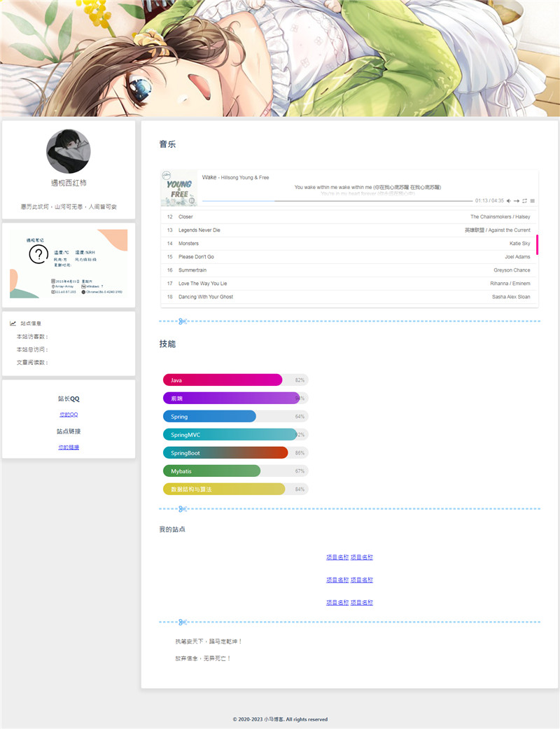The height and width of the screenshot is (729, 560).
Task: Play track 15 Please Don't Go
Action: (349, 256)
